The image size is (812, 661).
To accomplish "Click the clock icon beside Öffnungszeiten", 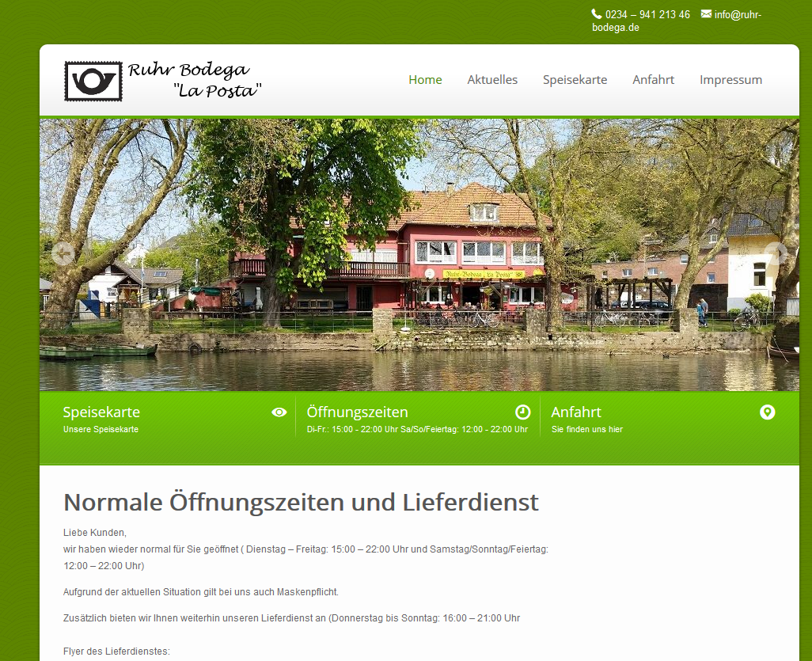I will click(x=523, y=412).
